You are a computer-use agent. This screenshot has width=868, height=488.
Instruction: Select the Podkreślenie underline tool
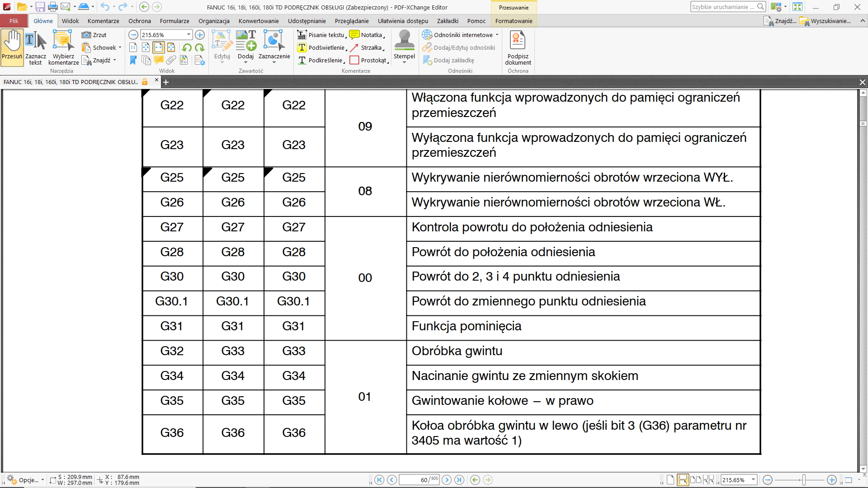point(321,60)
